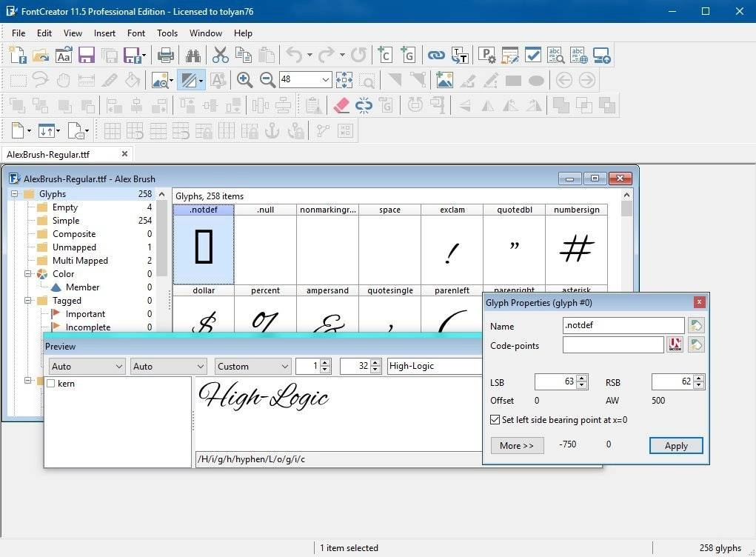
Task: Open the Help menu
Action: 243,33
